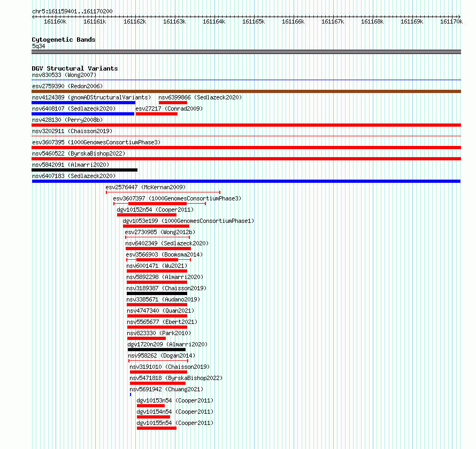Click esv3607397 (1000GenomesConsortiumPhase3) label
Image resolution: width=476 pixels, height=449 pixels.
177,198
